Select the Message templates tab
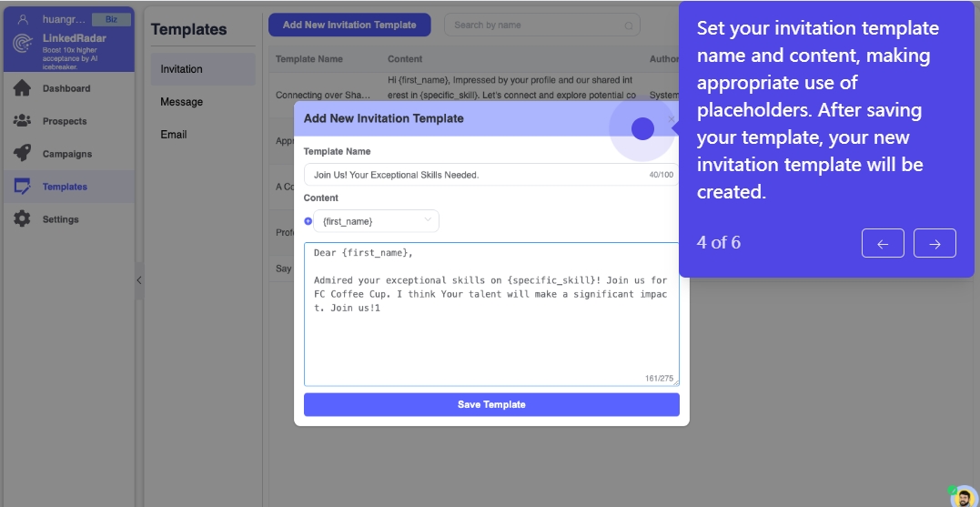The height and width of the screenshot is (507, 980). tap(182, 102)
